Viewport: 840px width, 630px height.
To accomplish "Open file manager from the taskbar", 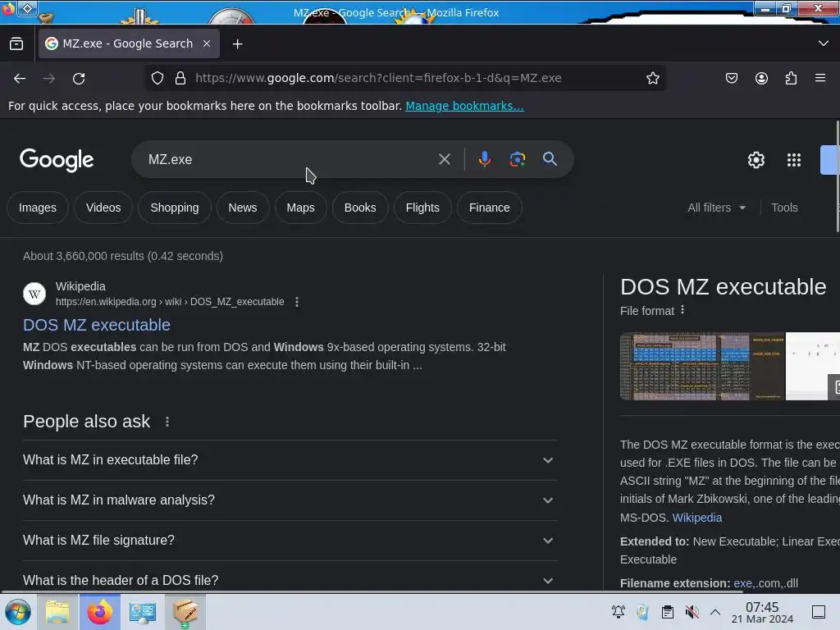I will (57, 612).
